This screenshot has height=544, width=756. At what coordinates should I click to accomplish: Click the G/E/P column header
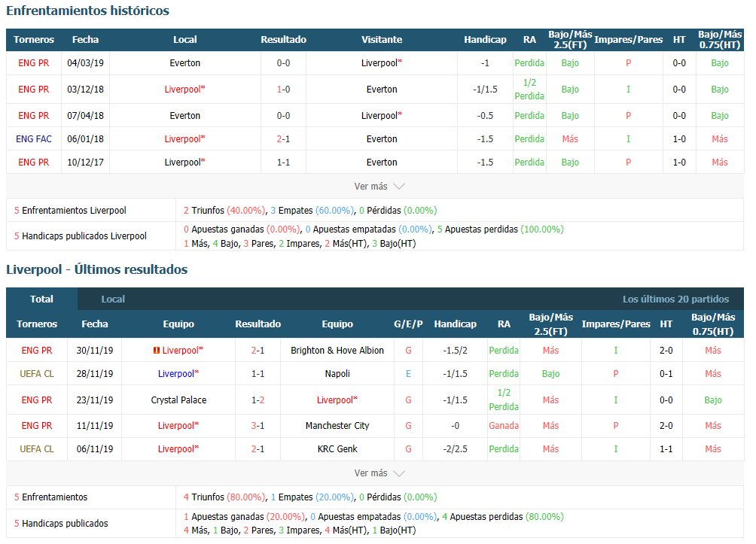[x=408, y=324]
